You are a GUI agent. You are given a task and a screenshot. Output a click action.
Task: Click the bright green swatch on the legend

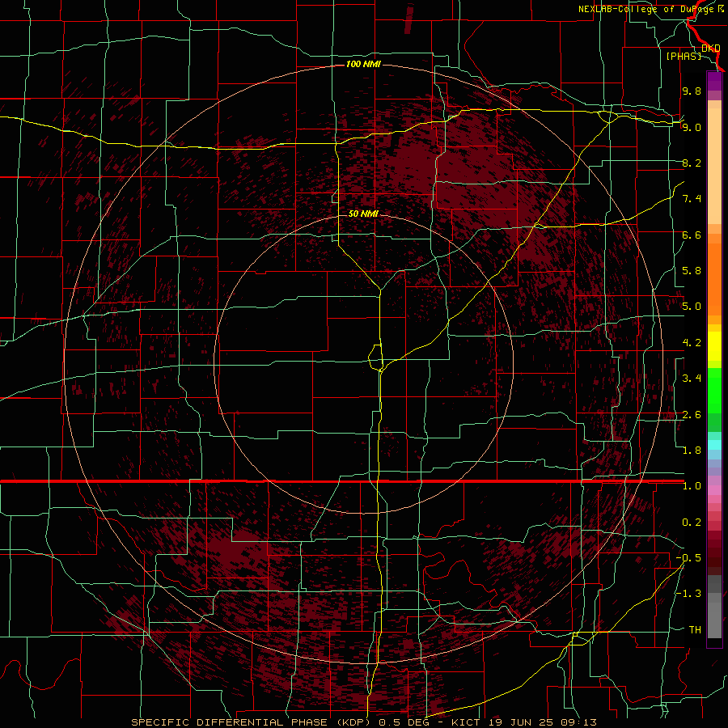point(714,391)
